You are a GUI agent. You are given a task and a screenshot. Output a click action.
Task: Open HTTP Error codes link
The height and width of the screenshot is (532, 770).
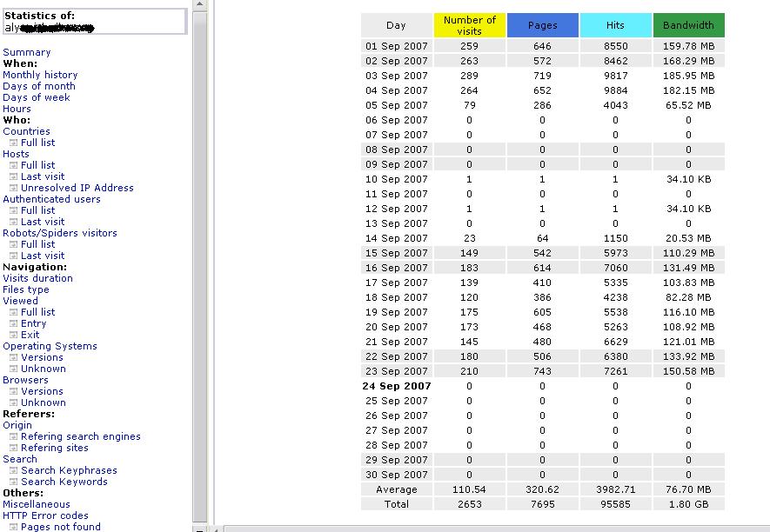click(x=45, y=515)
